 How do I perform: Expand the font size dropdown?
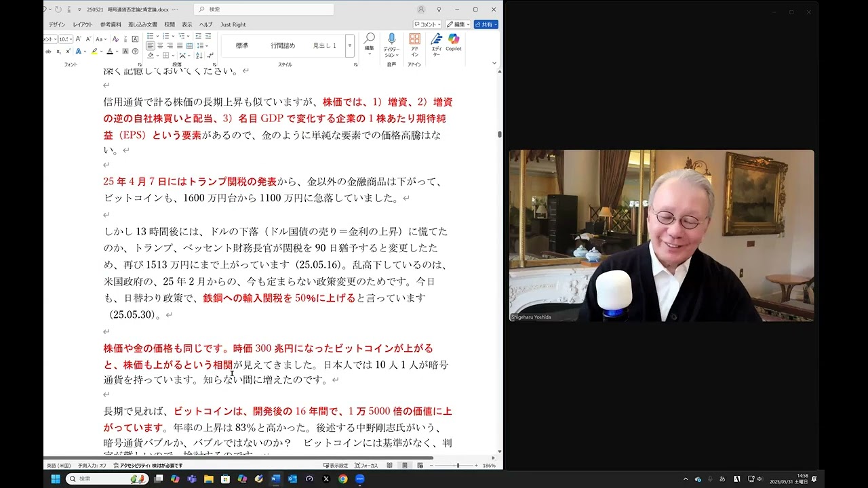(x=71, y=39)
